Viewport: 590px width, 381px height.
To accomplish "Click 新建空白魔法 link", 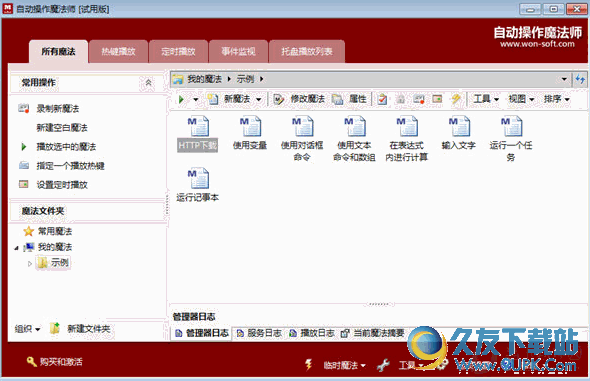I will click(x=62, y=128).
